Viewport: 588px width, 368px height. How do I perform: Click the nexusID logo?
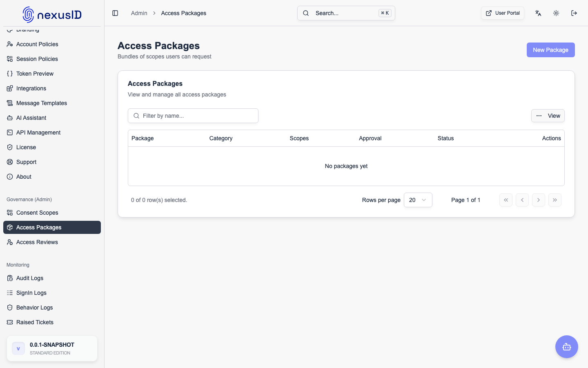tap(52, 15)
